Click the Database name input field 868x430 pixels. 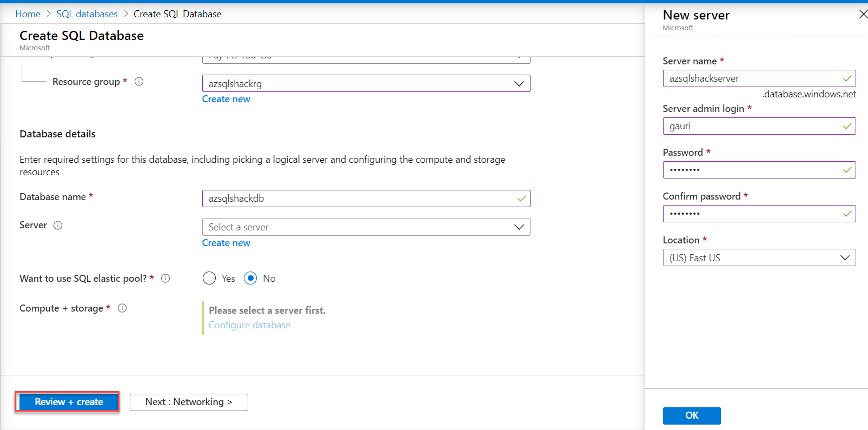click(x=360, y=199)
